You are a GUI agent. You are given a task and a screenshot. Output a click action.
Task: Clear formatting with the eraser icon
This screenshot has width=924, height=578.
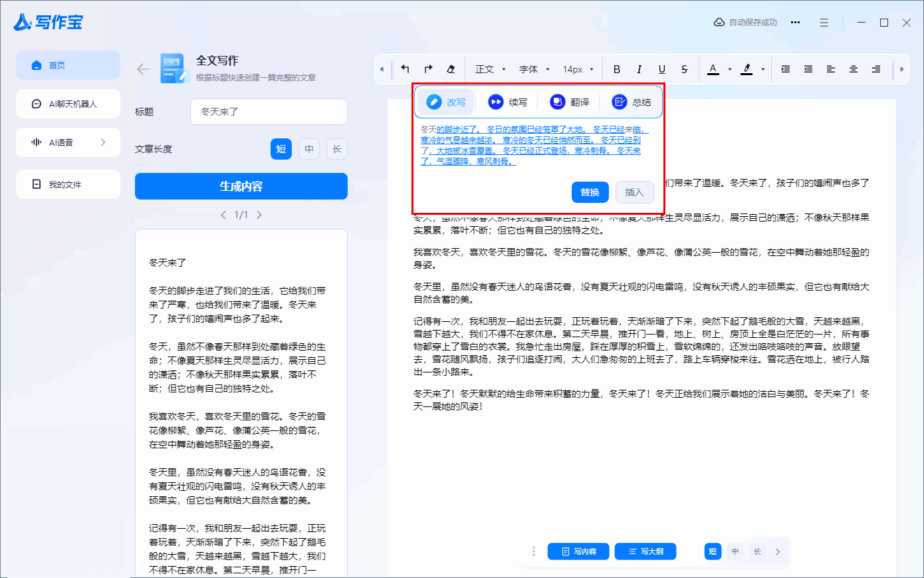click(451, 69)
